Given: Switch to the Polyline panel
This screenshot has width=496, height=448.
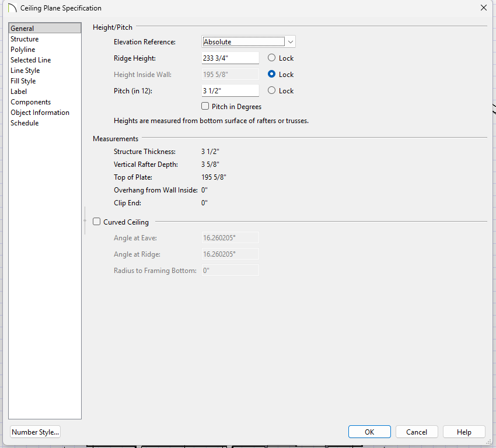Looking at the screenshot, I should click(x=23, y=50).
